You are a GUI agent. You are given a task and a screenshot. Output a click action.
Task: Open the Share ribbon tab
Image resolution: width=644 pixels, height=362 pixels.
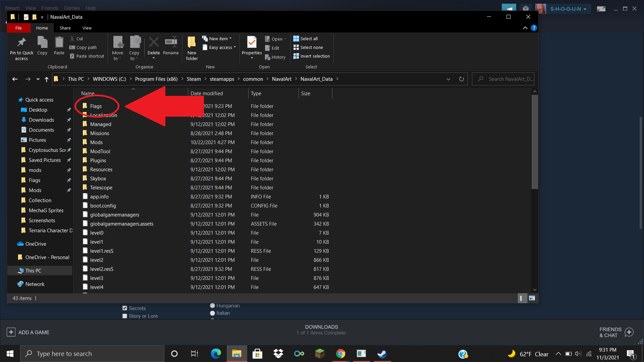point(65,28)
